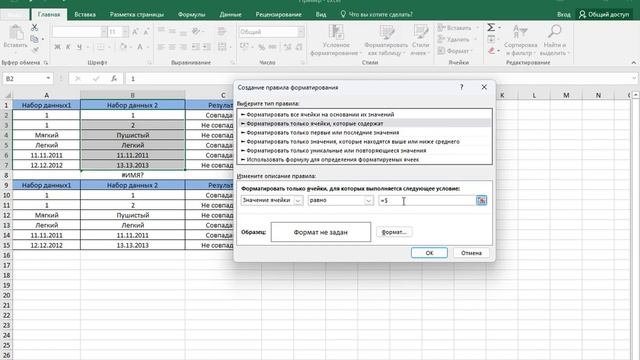Click the Формат... button
640x360 pixels.
(394, 232)
